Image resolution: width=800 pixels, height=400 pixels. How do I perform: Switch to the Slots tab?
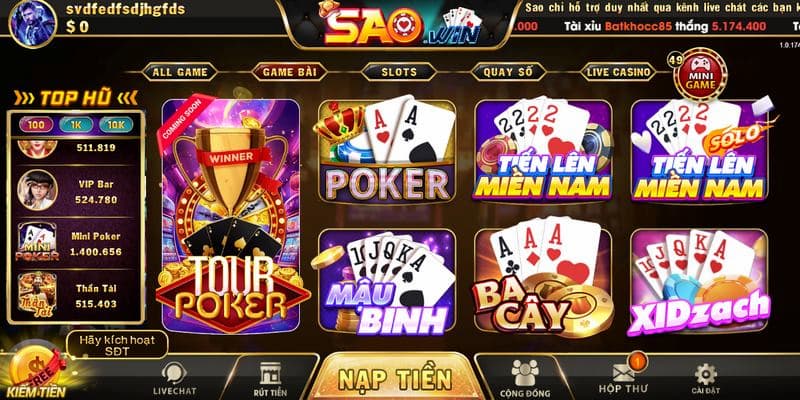399,72
